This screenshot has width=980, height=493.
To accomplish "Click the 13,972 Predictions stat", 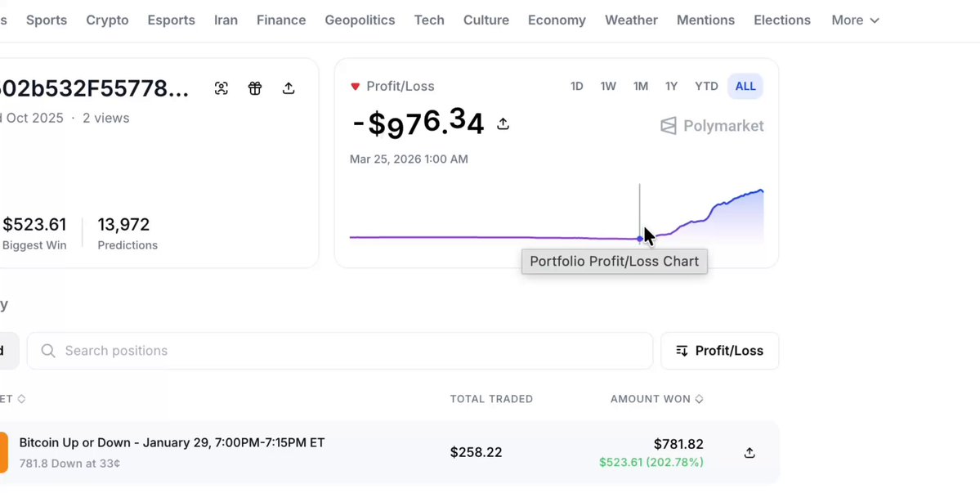I will click(x=128, y=233).
